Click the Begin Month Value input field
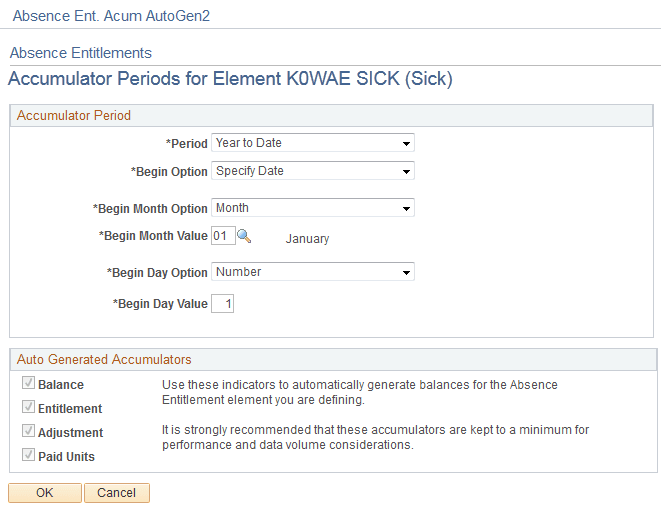 [222, 237]
